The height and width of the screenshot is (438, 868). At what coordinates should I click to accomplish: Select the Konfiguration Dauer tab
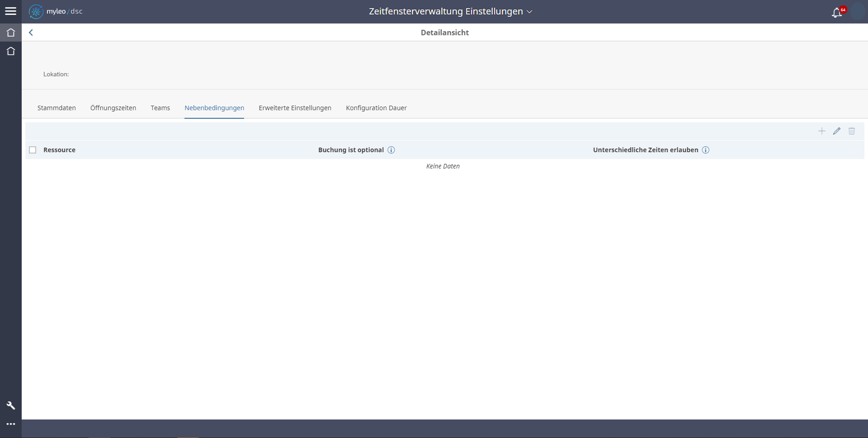[x=376, y=108]
